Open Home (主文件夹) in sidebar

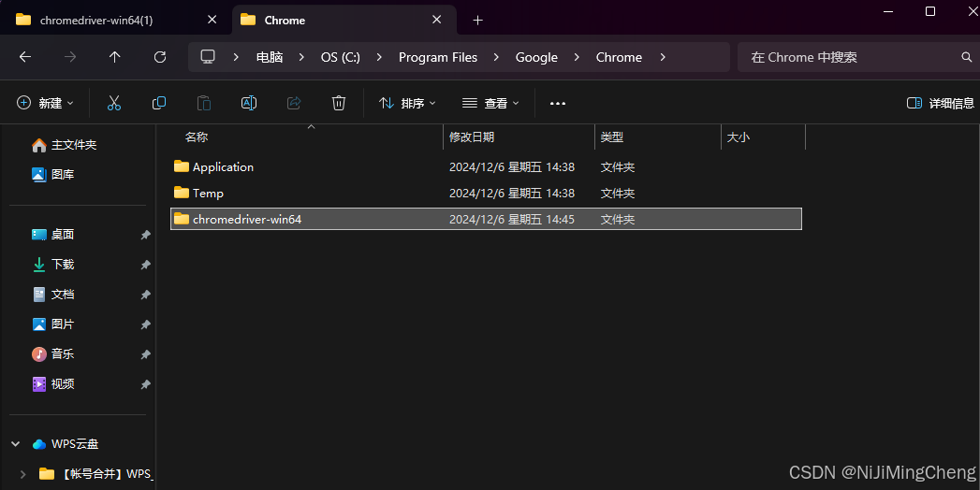tap(65, 145)
